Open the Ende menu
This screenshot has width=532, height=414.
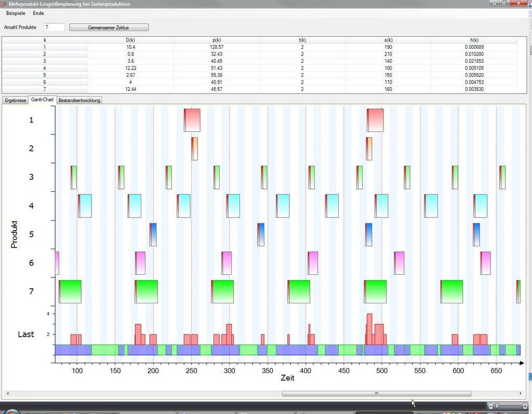click(38, 13)
